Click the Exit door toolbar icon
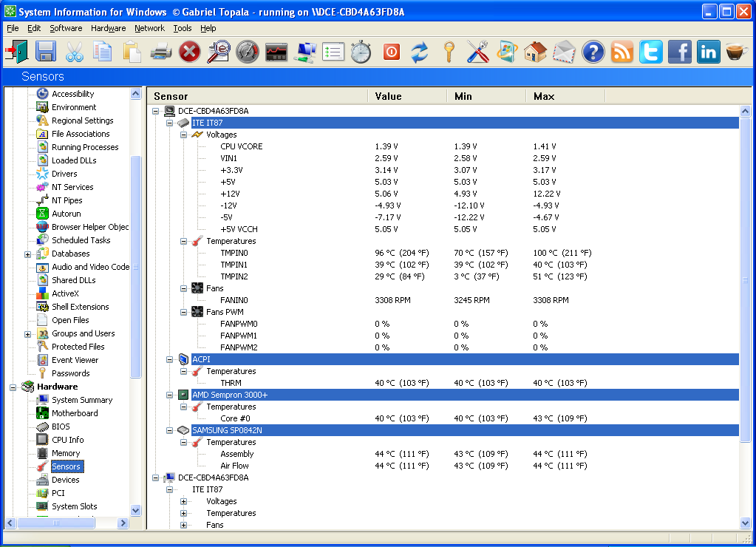 coord(16,52)
